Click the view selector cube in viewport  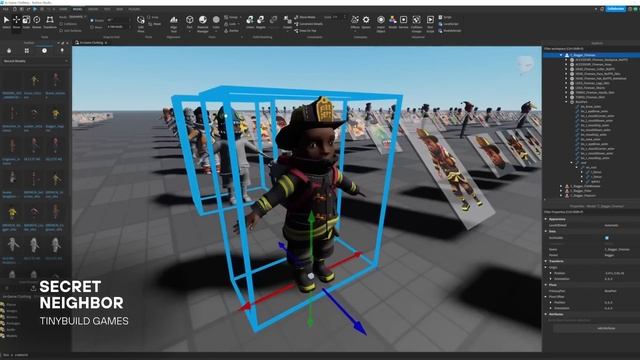point(525,64)
